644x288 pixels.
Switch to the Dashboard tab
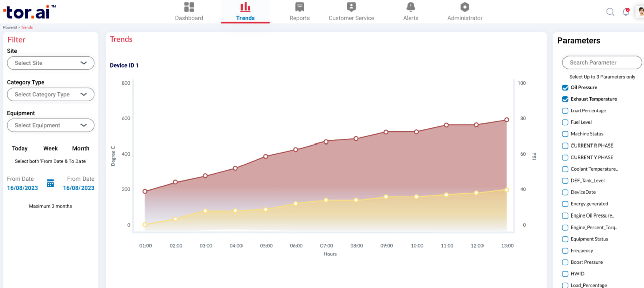pyautogui.click(x=189, y=18)
